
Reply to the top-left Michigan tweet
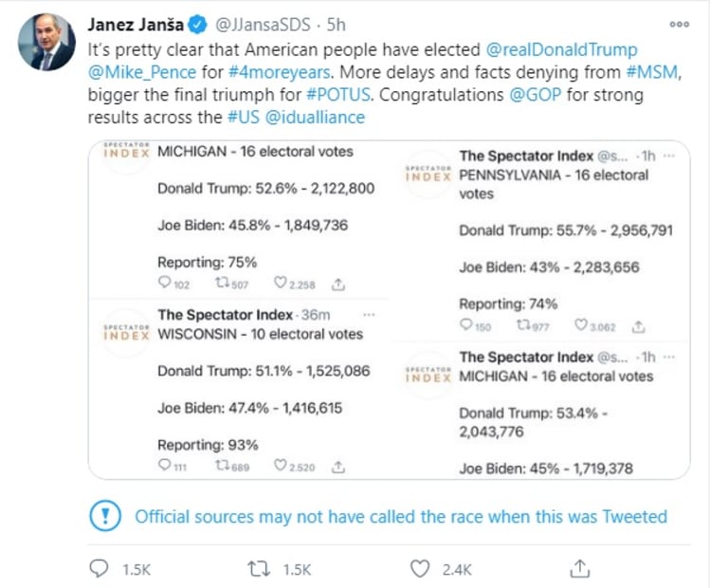(x=165, y=283)
